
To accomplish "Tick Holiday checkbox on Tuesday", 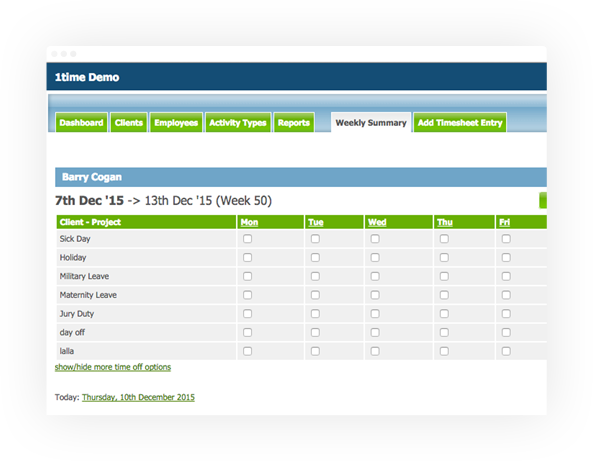I will 315,258.
